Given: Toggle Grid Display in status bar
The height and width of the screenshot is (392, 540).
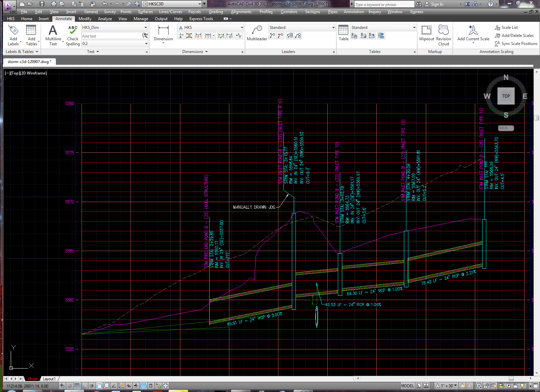Looking at the screenshot, I should coord(77,386).
